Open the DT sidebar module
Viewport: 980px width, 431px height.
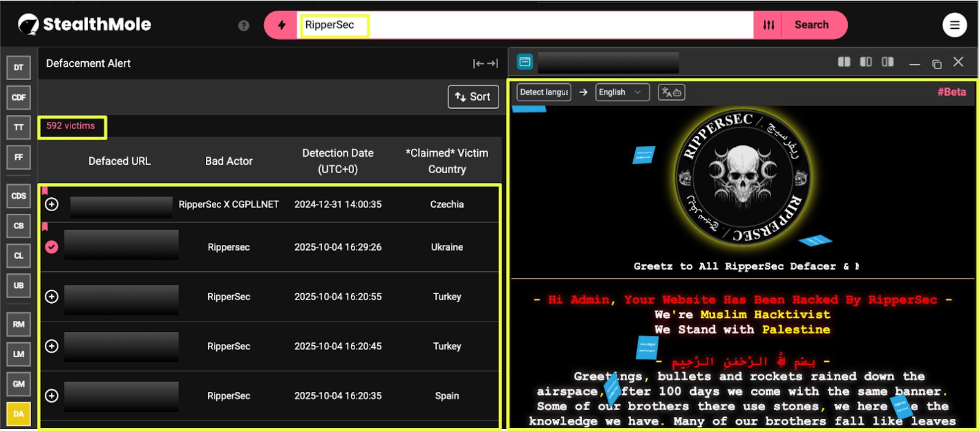coord(18,68)
